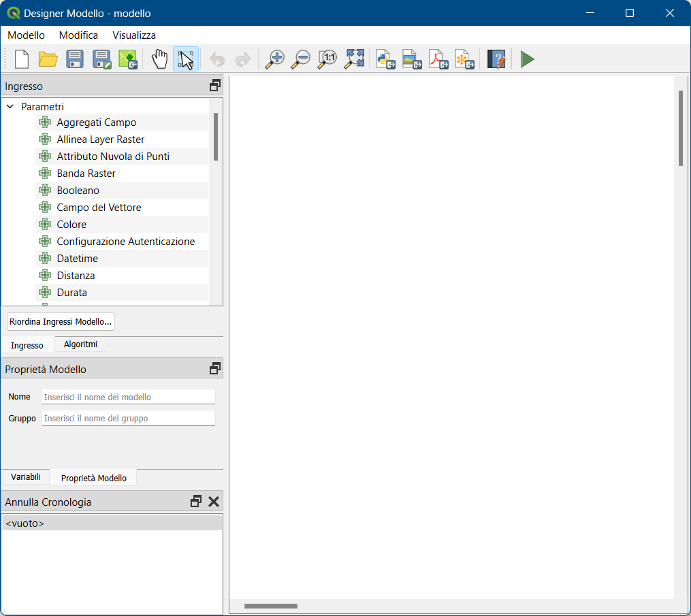Viewport: 691px width, 616px height.
Task: Switch to the Variabili tab
Action: point(26,476)
